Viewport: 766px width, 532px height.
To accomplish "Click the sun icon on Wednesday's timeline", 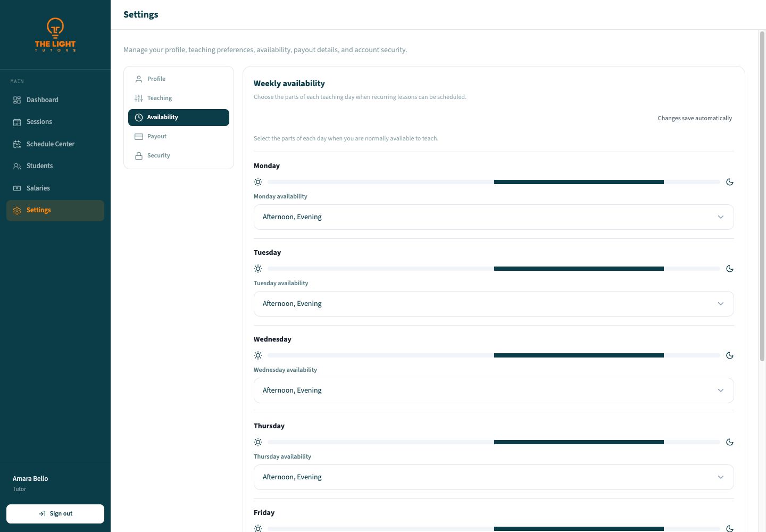I will 258,355.
